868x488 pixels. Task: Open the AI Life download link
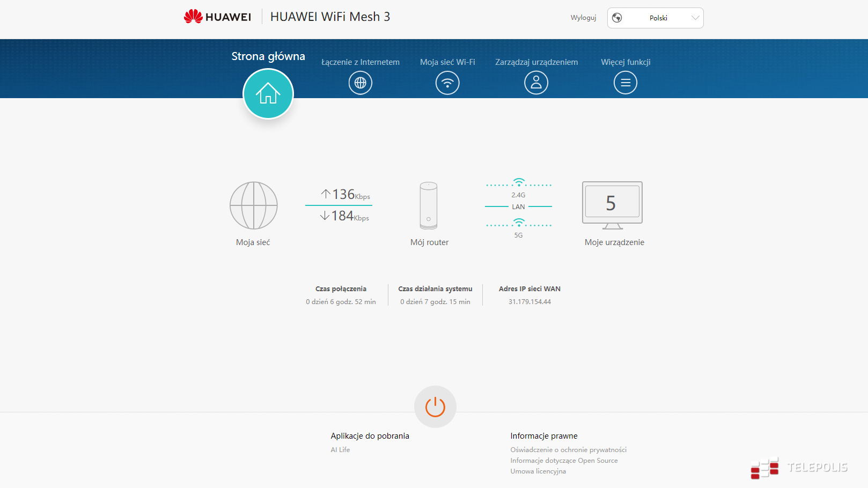click(x=340, y=450)
